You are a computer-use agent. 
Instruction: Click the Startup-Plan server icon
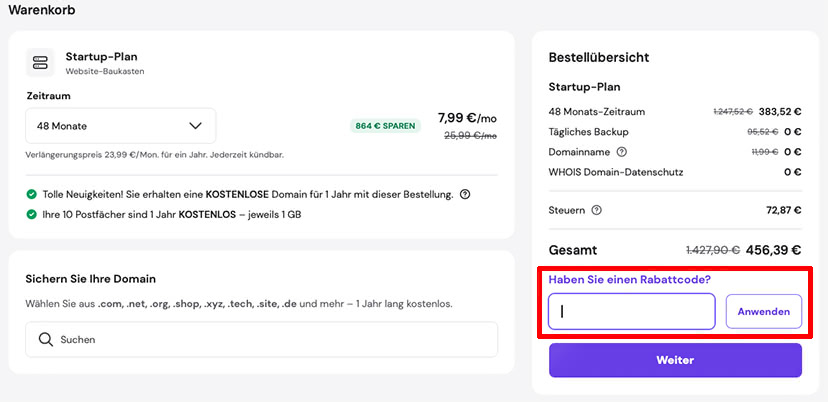click(40, 62)
